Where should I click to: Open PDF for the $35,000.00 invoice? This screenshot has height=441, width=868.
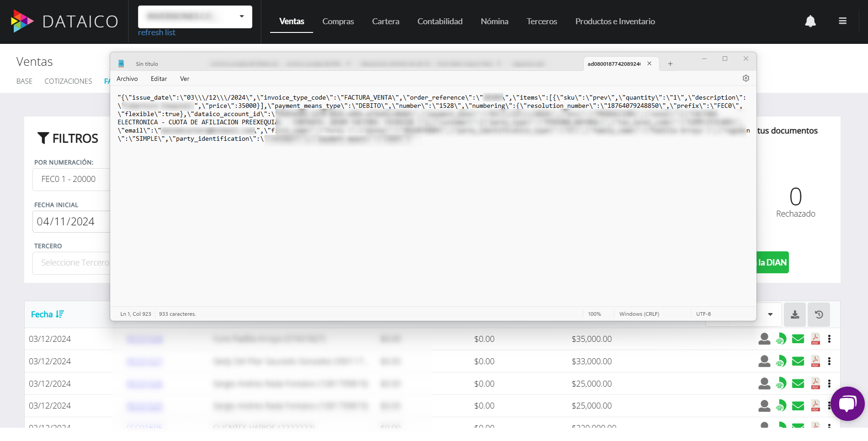815,339
